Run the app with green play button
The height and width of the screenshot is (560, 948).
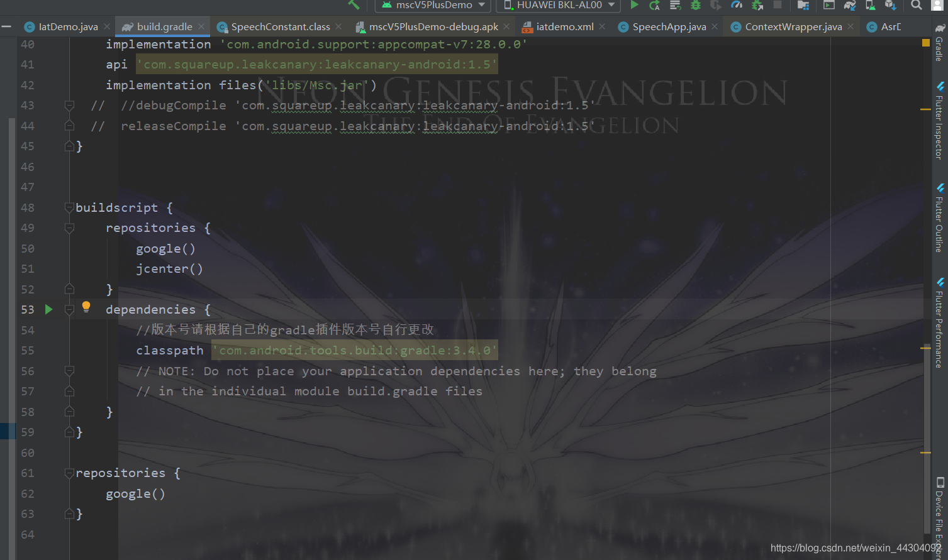coord(635,4)
